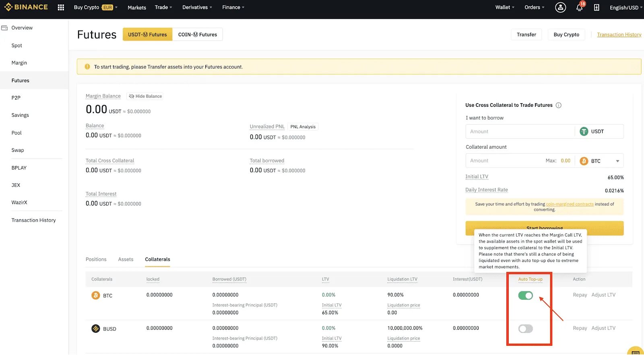Viewport: 644px width, 355px height.
Task: Open the apps grid menu icon
Action: 61,7
